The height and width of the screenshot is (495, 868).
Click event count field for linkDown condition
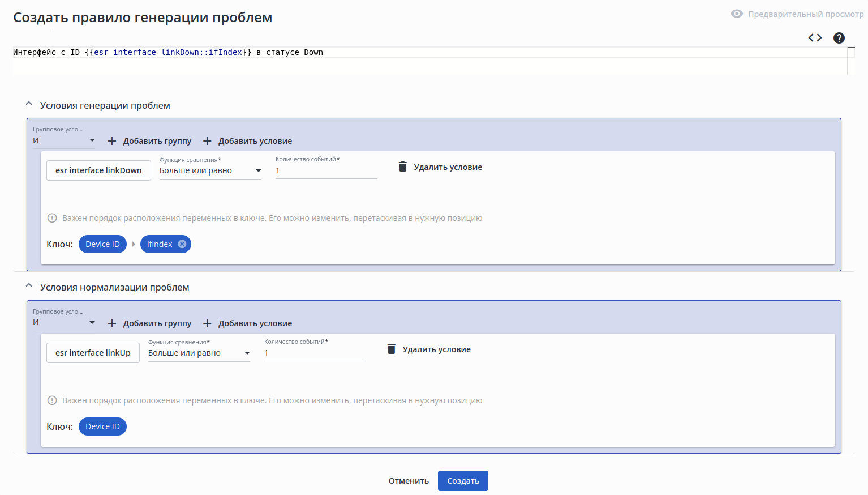pyautogui.click(x=326, y=170)
